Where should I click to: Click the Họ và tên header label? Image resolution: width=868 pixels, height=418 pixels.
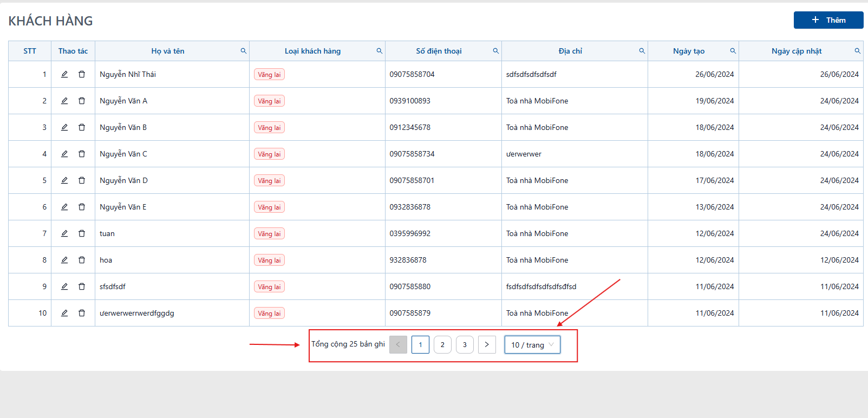click(168, 51)
